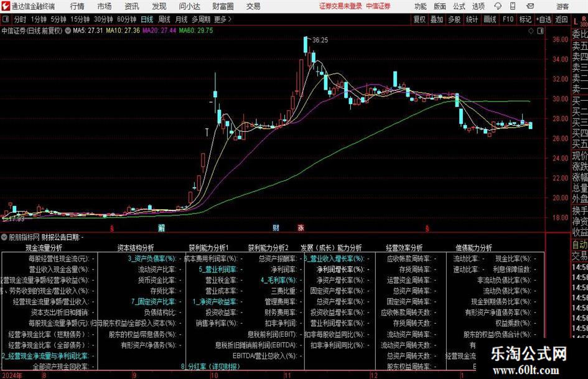Click the 4_毛利率(%) indicator
Viewport: 588px width, 379px height.
[279, 280]
